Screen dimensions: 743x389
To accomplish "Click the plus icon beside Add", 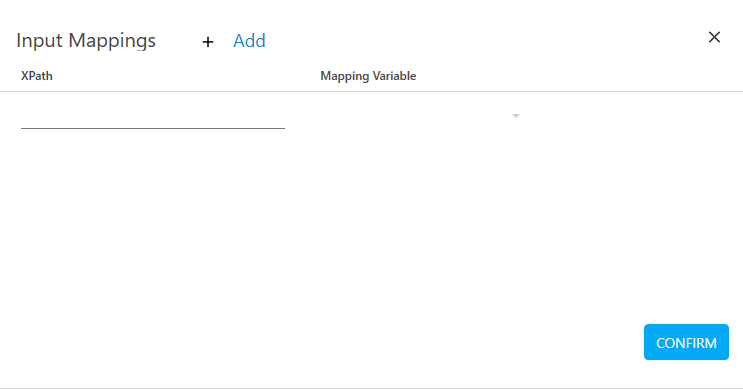I will click(x=208, y=42).
